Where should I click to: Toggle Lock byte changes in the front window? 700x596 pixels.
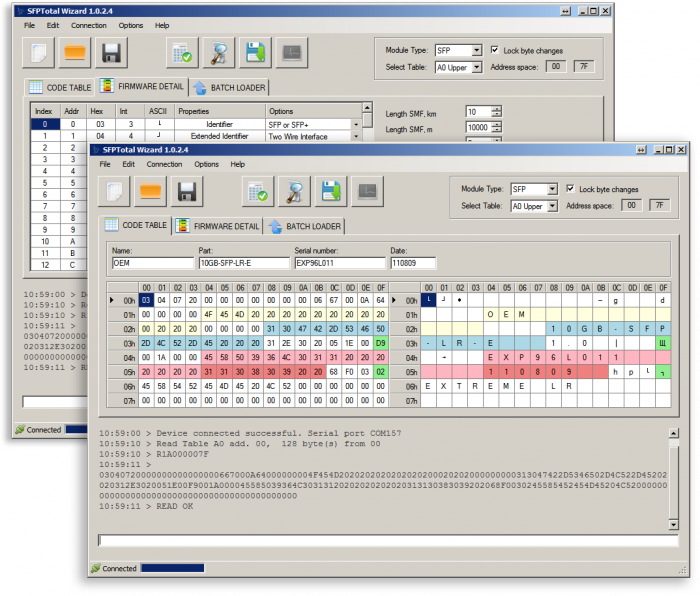[x=570, y=188]
